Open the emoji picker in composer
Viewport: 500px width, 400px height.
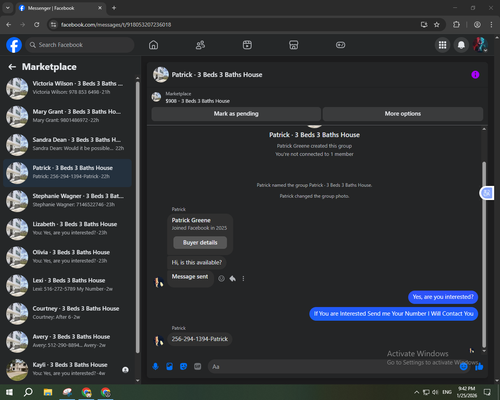tap(463, 367)
